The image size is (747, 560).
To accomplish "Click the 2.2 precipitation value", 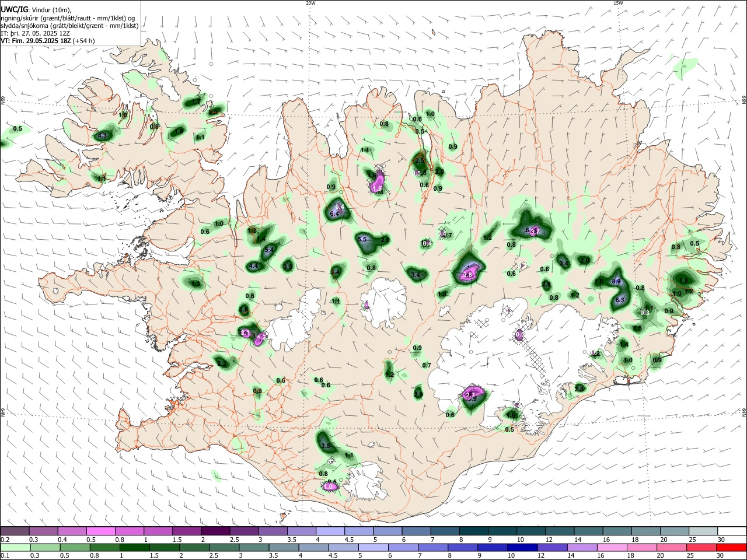I will tap(221, 363).
